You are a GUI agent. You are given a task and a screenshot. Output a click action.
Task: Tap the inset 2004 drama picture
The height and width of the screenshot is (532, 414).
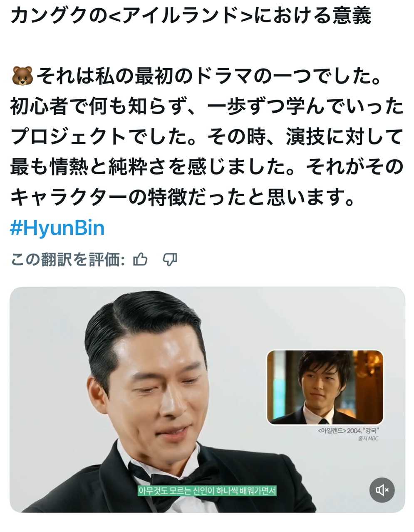(x=325, y=387)
